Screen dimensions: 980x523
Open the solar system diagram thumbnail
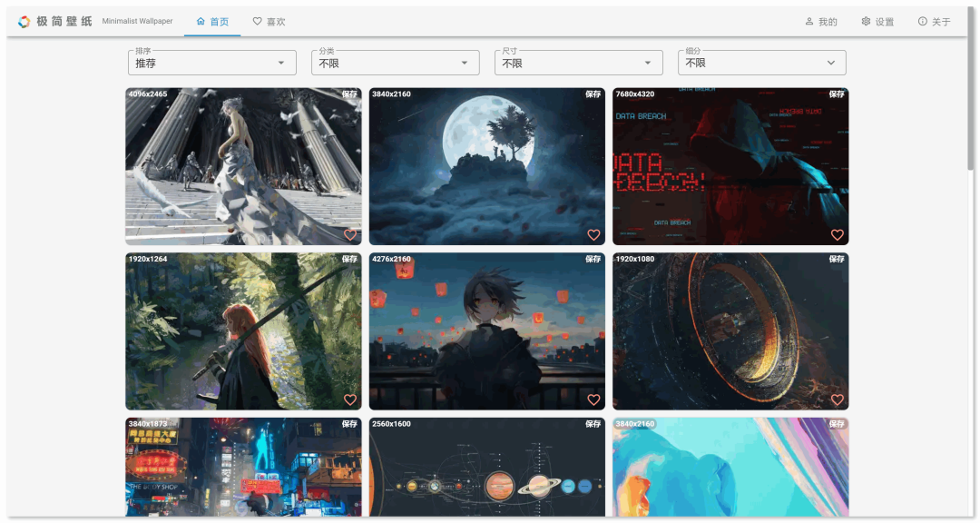pyautogui.click(x=487, y=467)
